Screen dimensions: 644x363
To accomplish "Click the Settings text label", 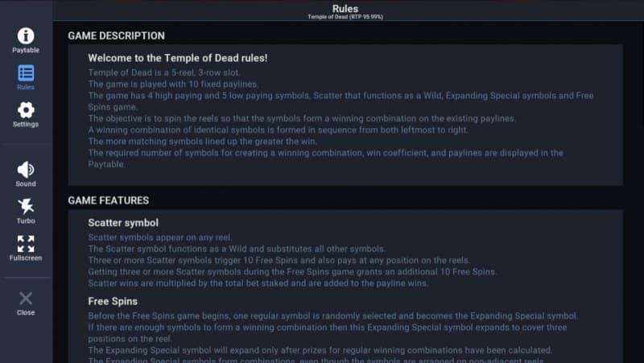I will 26,125.
